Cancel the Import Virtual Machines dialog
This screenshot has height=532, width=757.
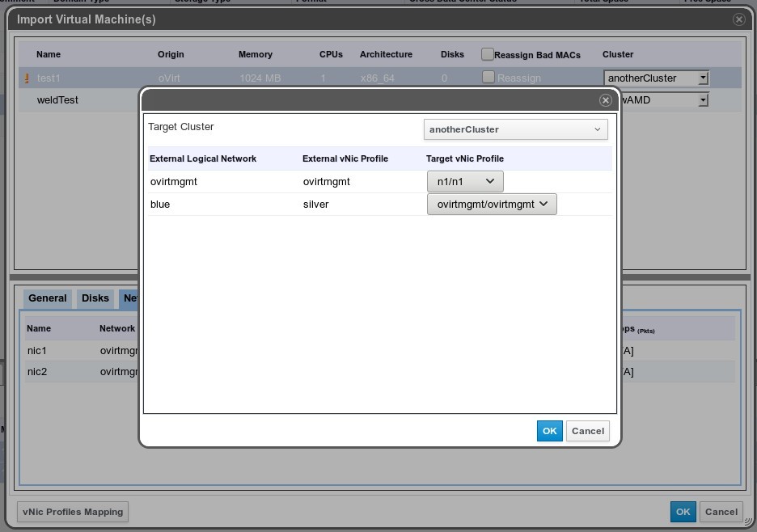point(720,512)
